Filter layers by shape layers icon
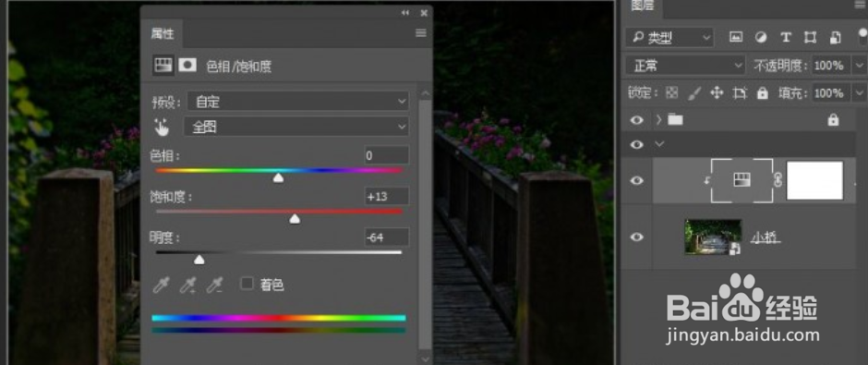The width and height of the screenshot is (868, 365). point(810,37)
